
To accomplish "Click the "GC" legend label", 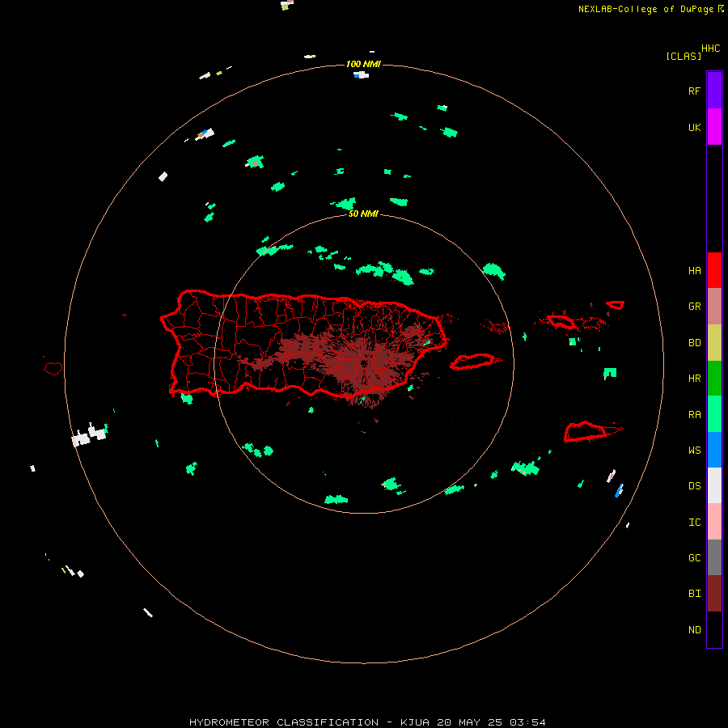I will click(x=694, y=557).
